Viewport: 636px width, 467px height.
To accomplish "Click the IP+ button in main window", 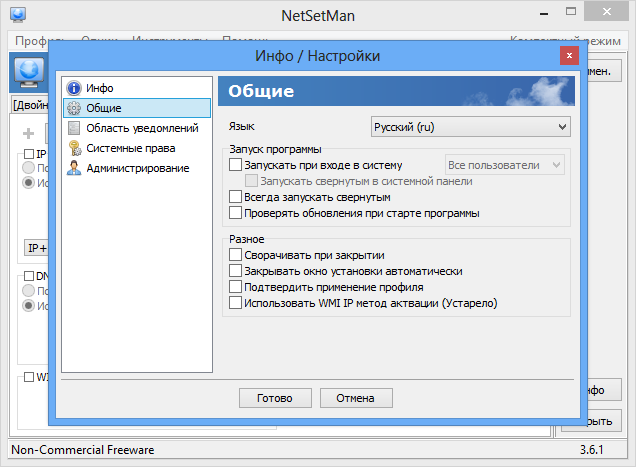I will point(36,248).
